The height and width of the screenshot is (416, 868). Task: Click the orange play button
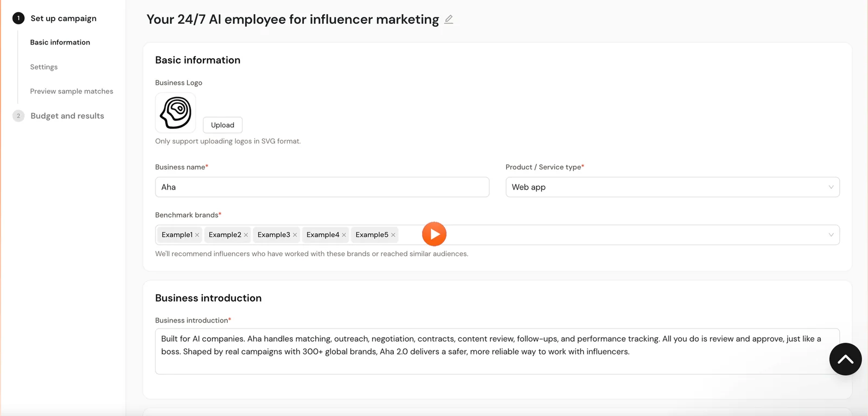click(434, 234)
